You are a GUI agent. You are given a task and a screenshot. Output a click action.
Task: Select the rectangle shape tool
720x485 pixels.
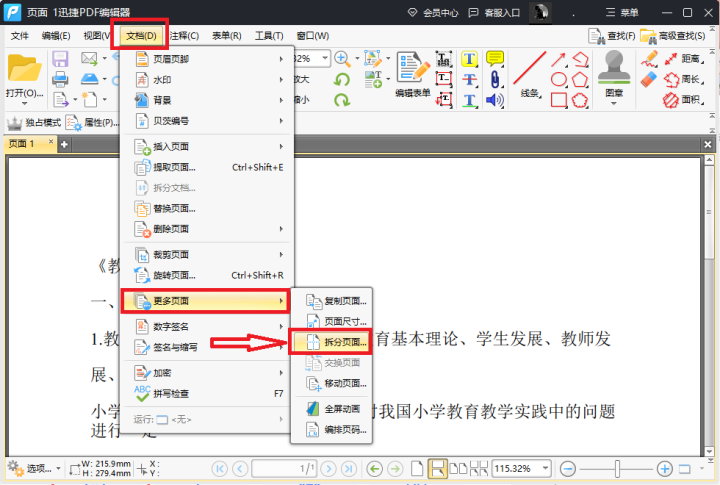[558, 100]
